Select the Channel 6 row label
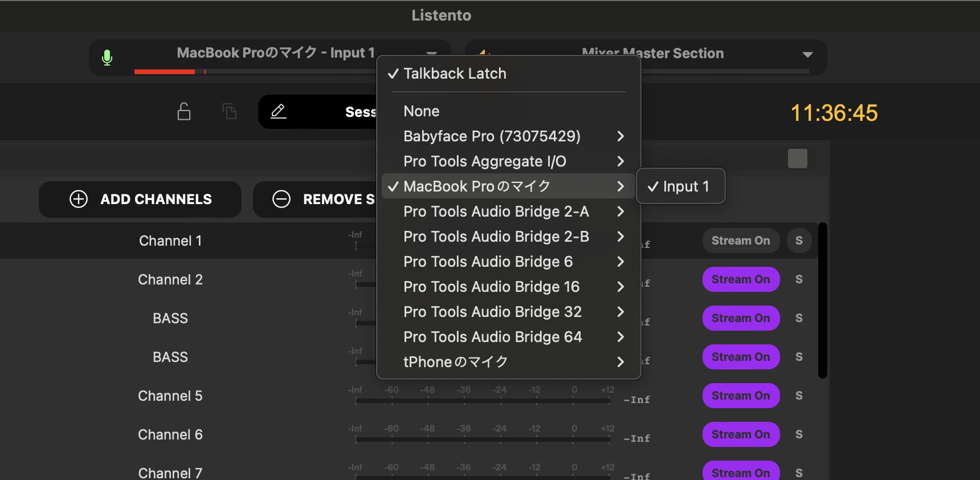This screenshot has height=480, width=980. pos(170,434)
